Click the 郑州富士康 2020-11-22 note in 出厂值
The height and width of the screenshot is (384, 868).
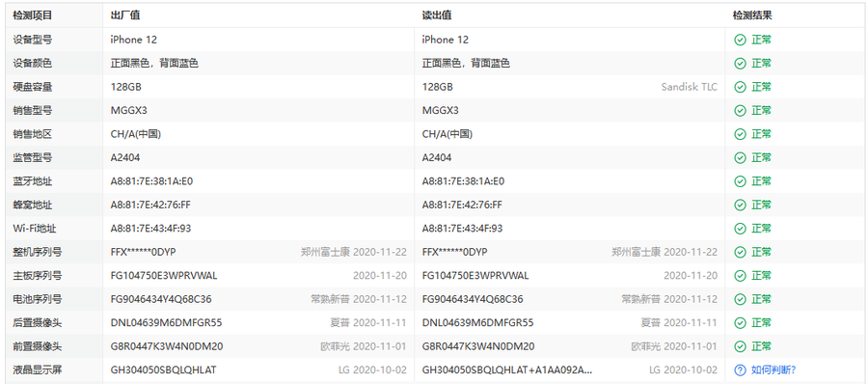click(354, 252)
